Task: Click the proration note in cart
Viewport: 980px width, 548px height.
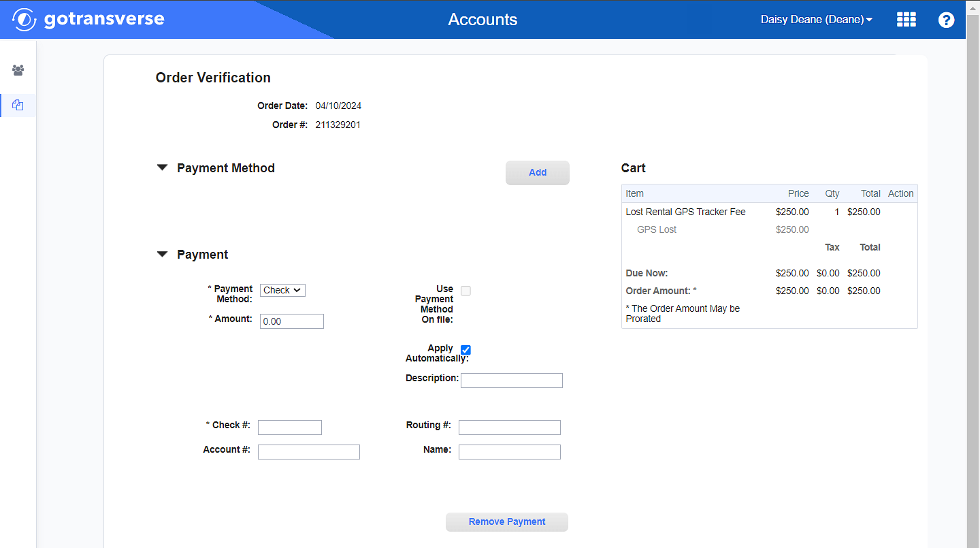Action: pyautogui.click(x=683, y=313)
